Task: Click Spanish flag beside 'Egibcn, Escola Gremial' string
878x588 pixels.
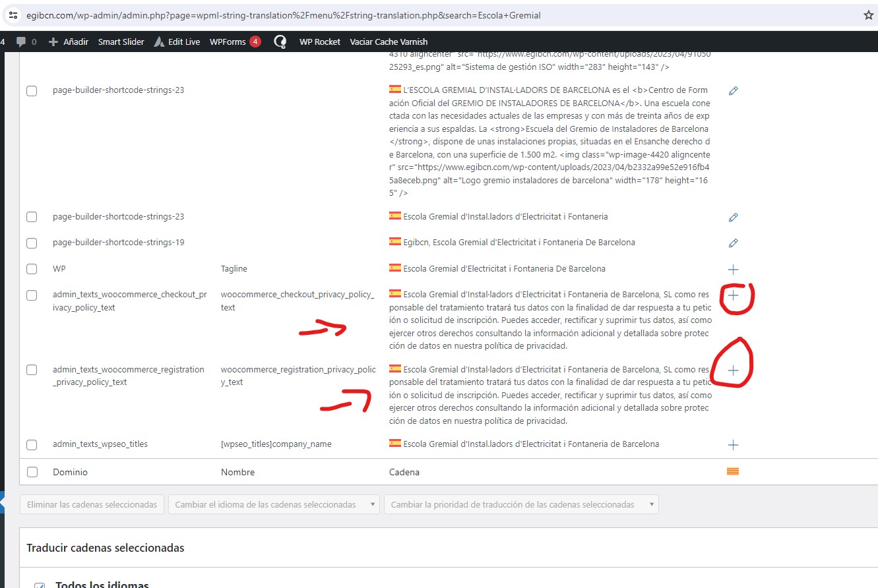Action: pyautogui.click(x=395, y=241)
